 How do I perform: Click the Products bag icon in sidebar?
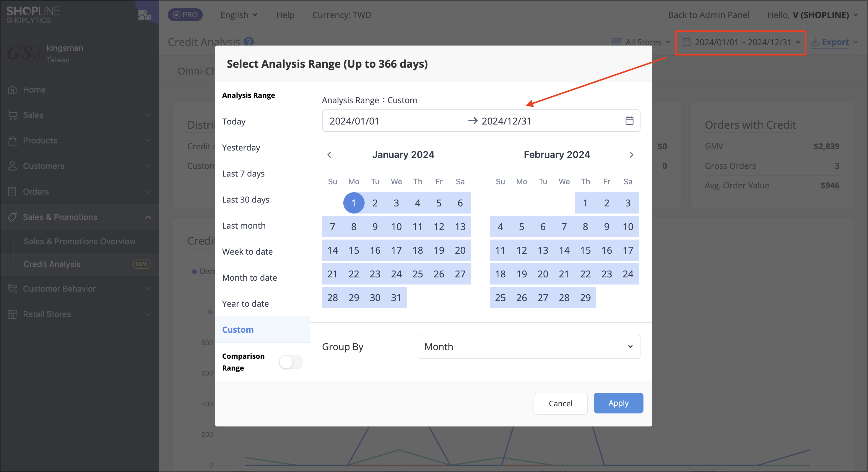pyautogui.click(x=12, y=140)
